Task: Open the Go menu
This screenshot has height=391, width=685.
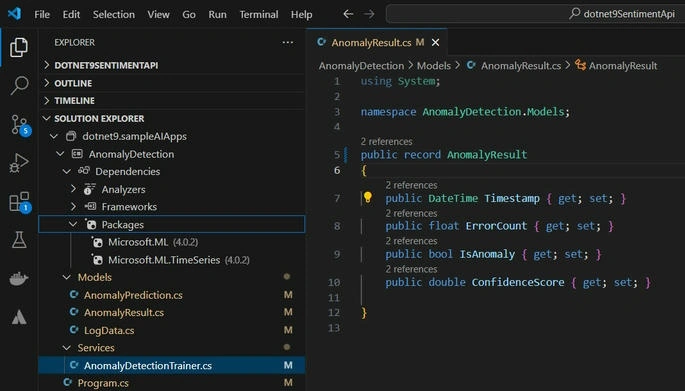Action: click(189, 14)
